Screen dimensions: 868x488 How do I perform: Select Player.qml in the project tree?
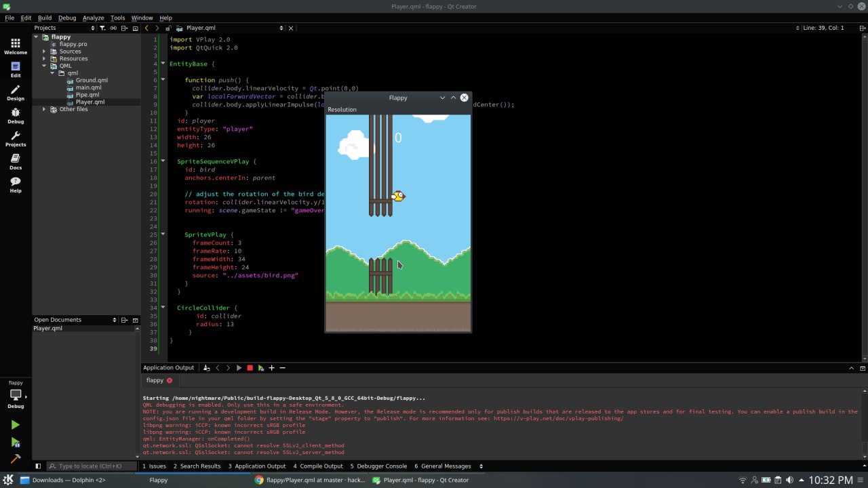[x=90, y=102]
